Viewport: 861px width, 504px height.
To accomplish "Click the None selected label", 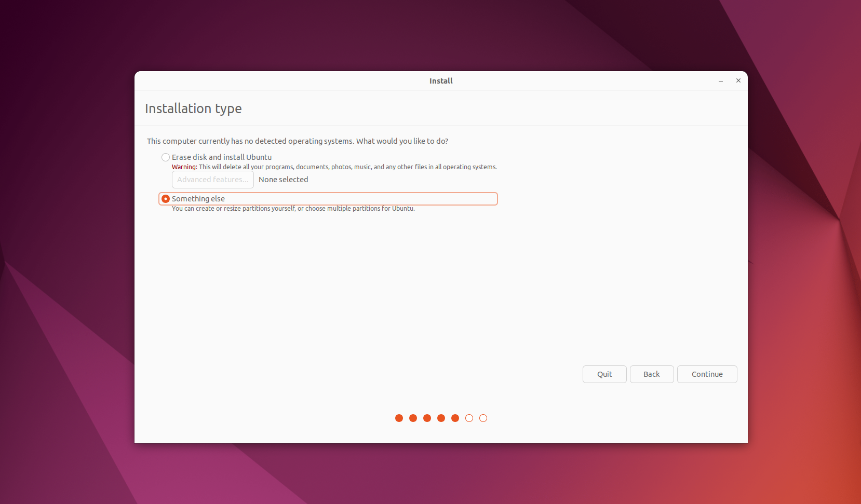I will coord(284,180).
